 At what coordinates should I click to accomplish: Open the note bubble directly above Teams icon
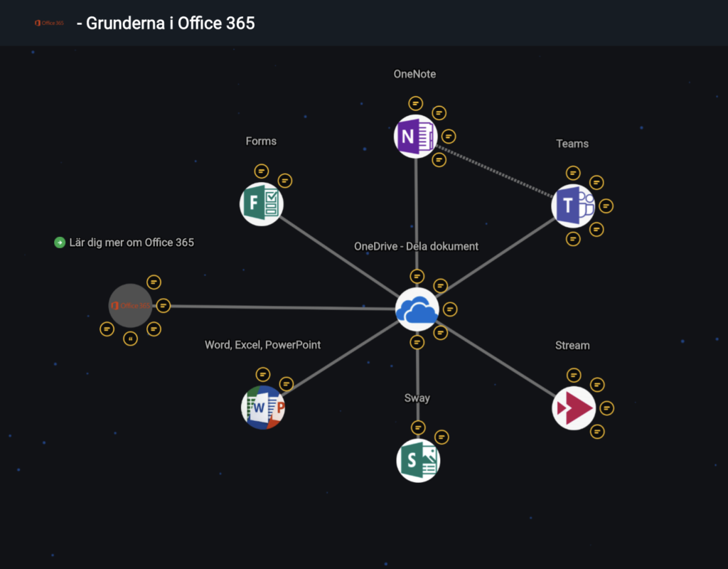click(x=573, y=173)
